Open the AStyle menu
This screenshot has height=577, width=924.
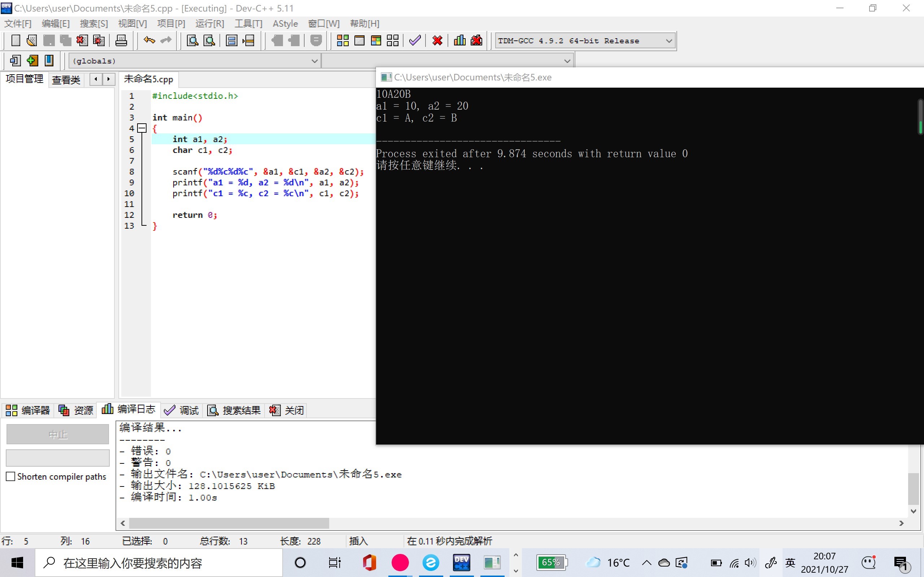click(285, 24)
